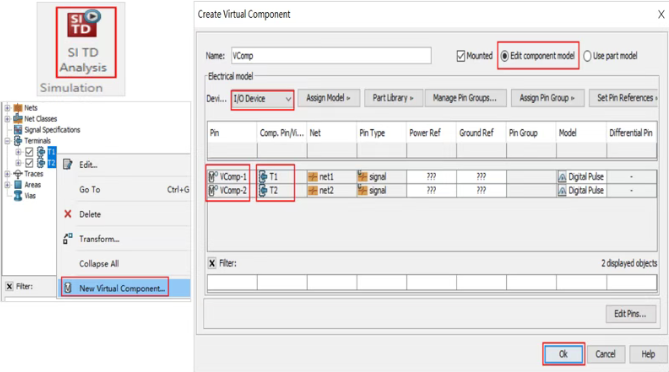Image resolution: width=669 pixels, height=372 pixels.
Task: Select terminal T2 in the tree
Action: (x=52, y=163)
